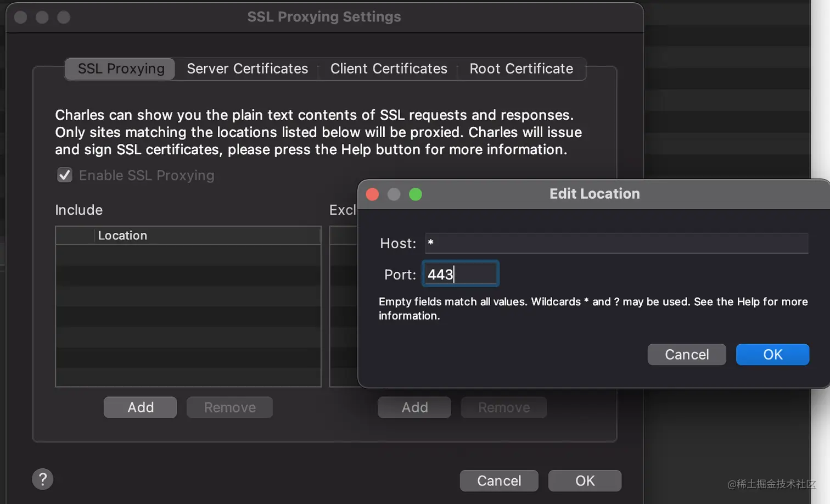Screen dimensions: 830x504
Task: Focus the Host input field
Action: click(x=616, y=243)
